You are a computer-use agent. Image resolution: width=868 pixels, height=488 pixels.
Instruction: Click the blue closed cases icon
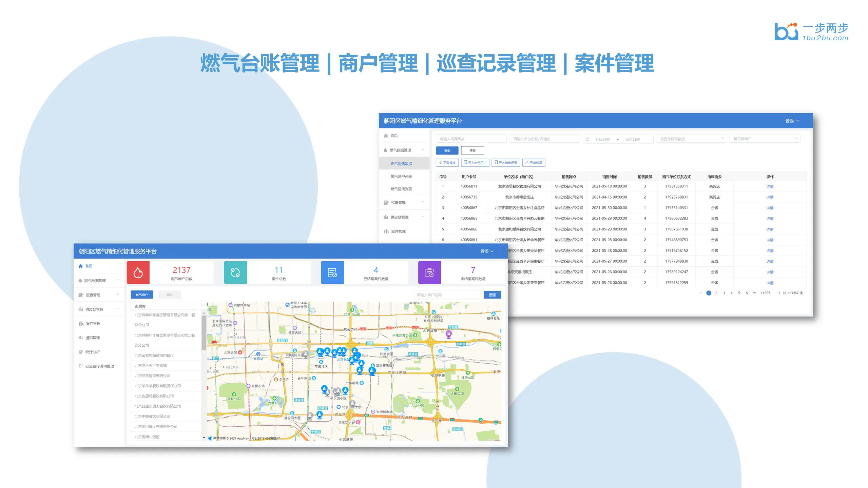pyautogui.click(x=332, y=272)
